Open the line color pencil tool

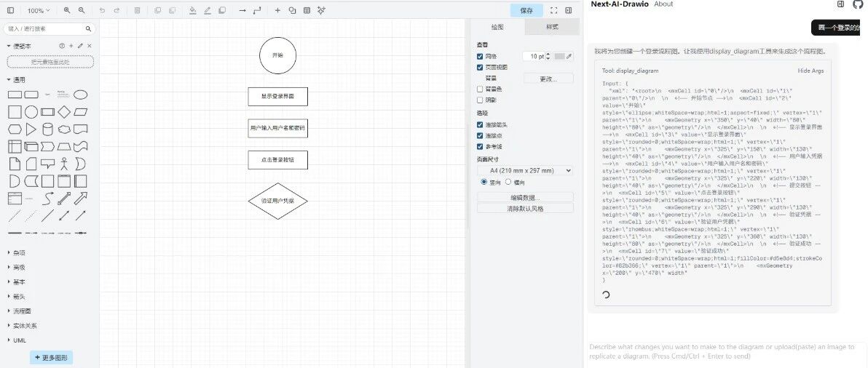(x=207, y=10)
